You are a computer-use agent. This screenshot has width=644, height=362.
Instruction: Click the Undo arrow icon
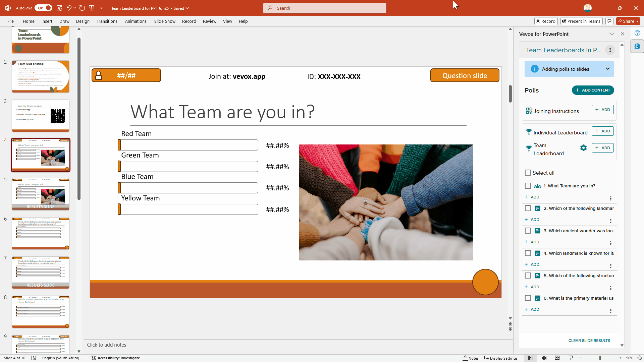point(69,8)
